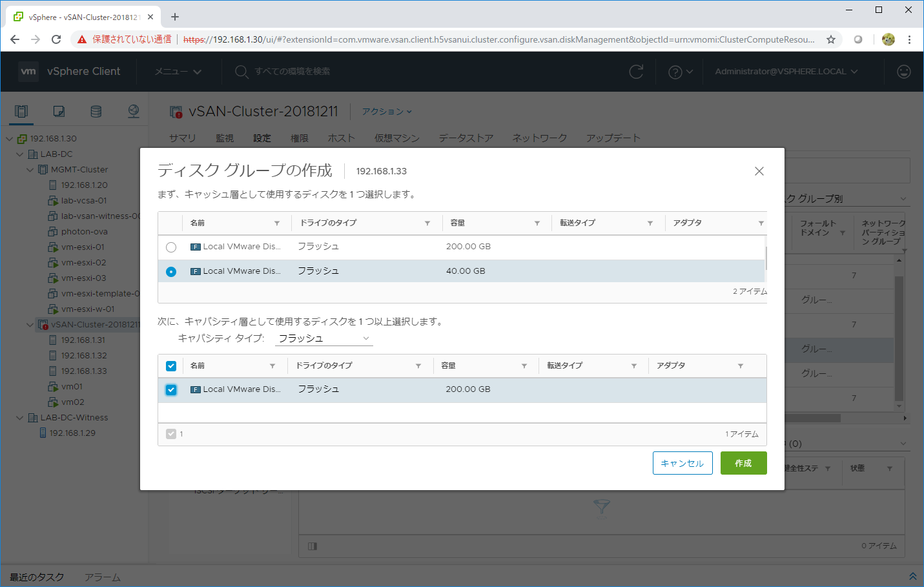Filter the cache table drive type column
The width and height of the screenshot is (924, 587).
427,223
